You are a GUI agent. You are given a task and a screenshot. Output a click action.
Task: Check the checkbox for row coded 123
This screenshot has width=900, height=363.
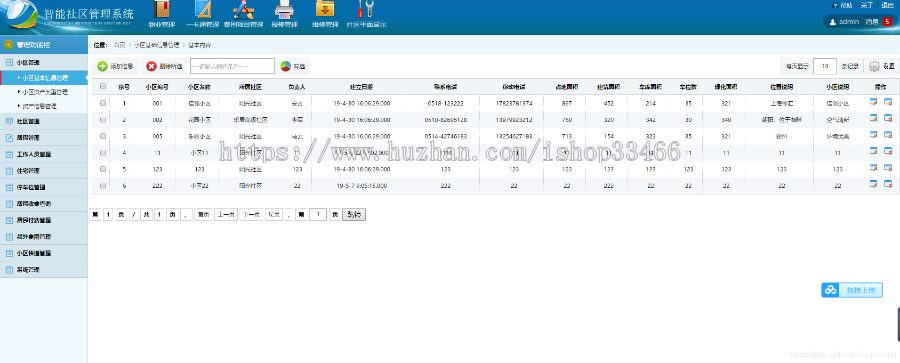point(103,169)
